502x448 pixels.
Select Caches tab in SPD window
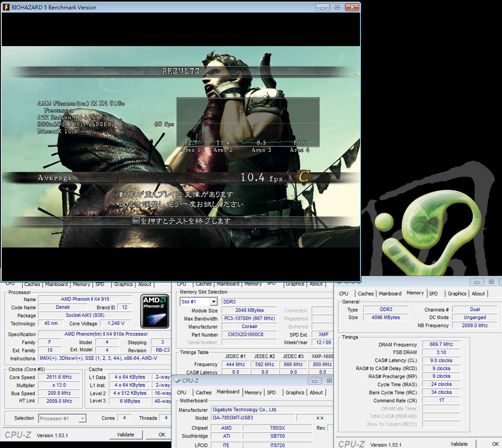point(204,284)
